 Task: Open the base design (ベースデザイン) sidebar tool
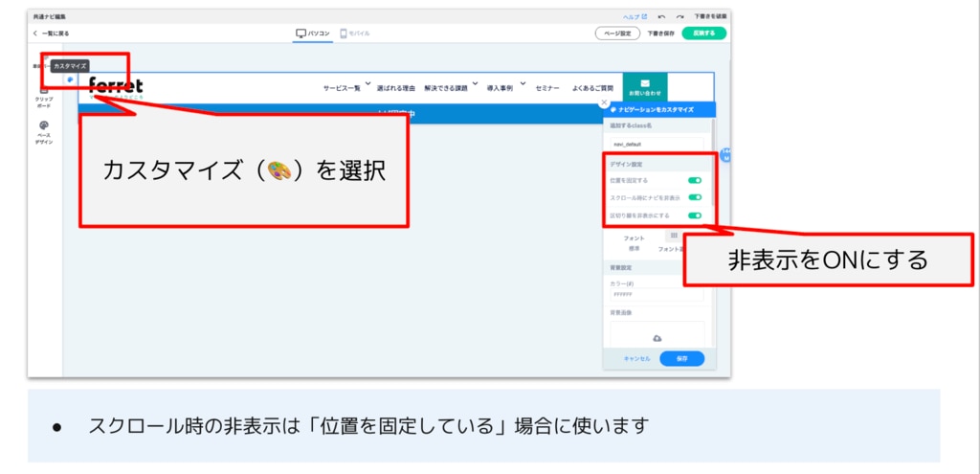coord(44,131)
